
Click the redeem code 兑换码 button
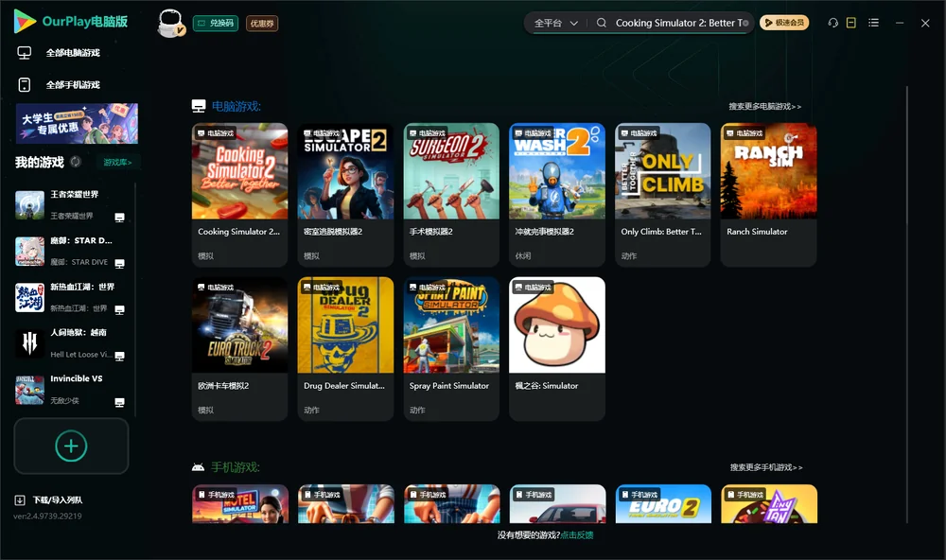coord(216,24)
